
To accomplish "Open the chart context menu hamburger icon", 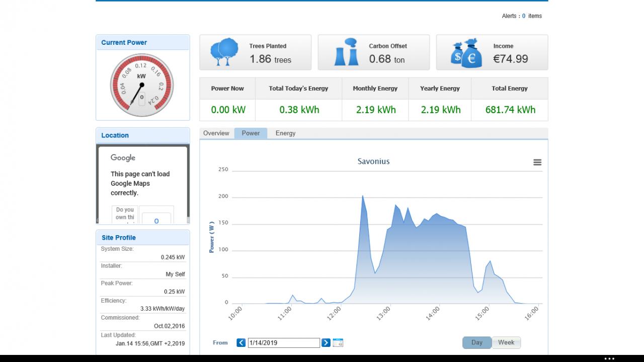I will (537, 162).
